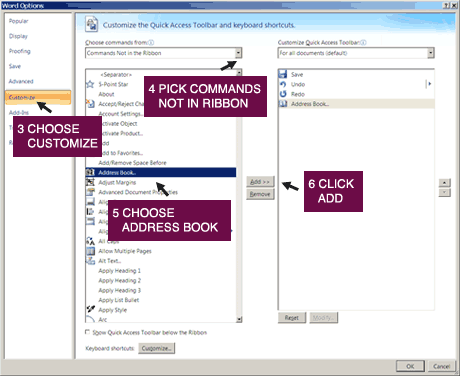Viewport: 460px width, 376px height.
Task: Open the Choose commands from dropdown
Action: pos(238,53)
